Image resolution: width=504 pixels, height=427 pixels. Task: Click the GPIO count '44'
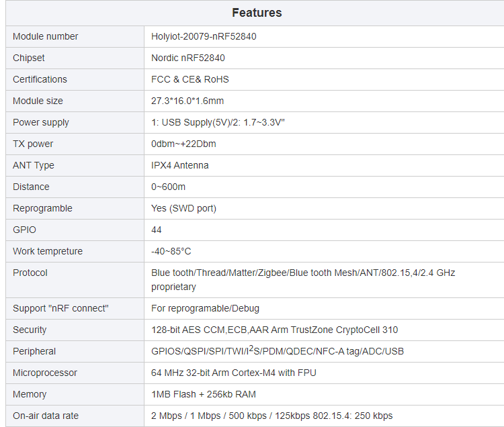click(x=156, y=230)
